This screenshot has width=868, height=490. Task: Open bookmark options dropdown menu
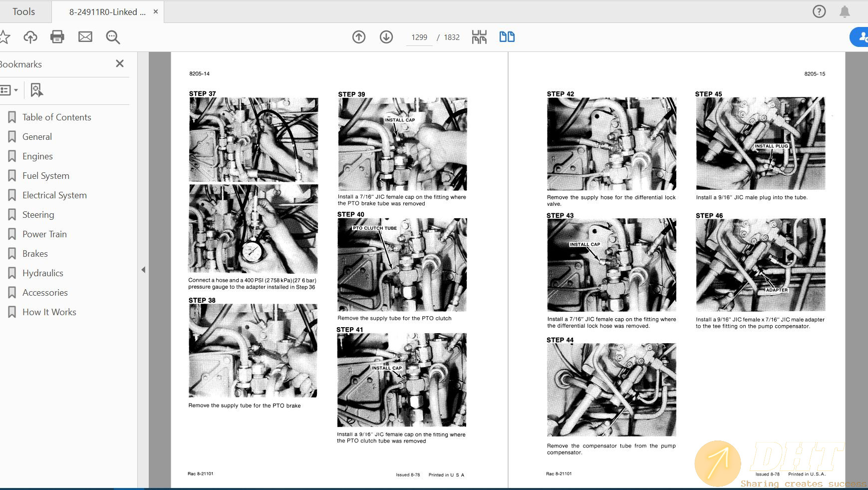pos(9,90)
